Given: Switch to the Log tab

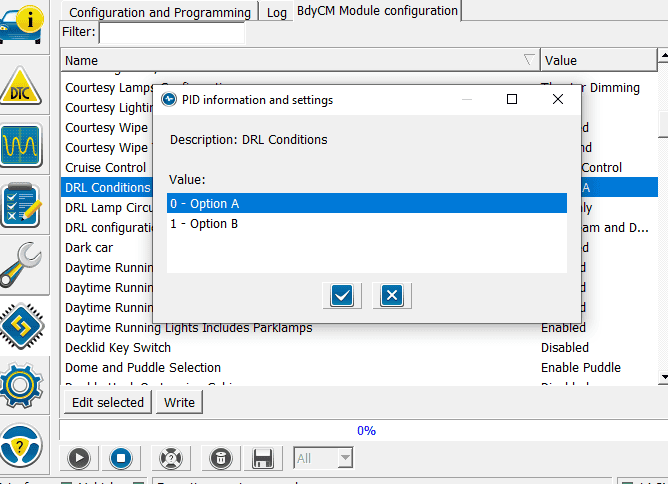Looking at the screenshot, I should pos(276,12).
